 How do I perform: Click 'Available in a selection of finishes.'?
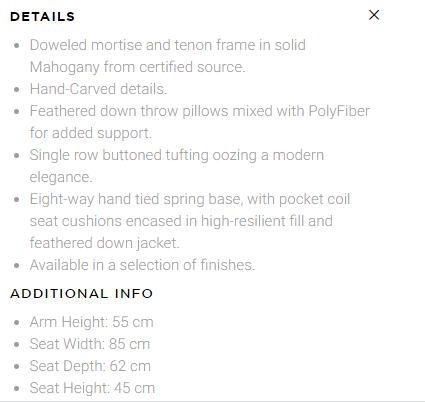(142, 265)
